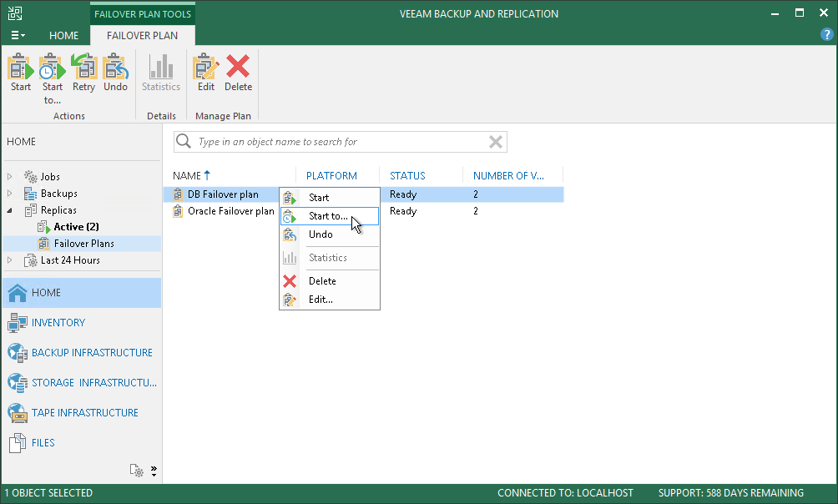The width and height of the screenshot is (838, 504).
Task: Click the Statistics ribbon icon
Action: tap(161, 67)
